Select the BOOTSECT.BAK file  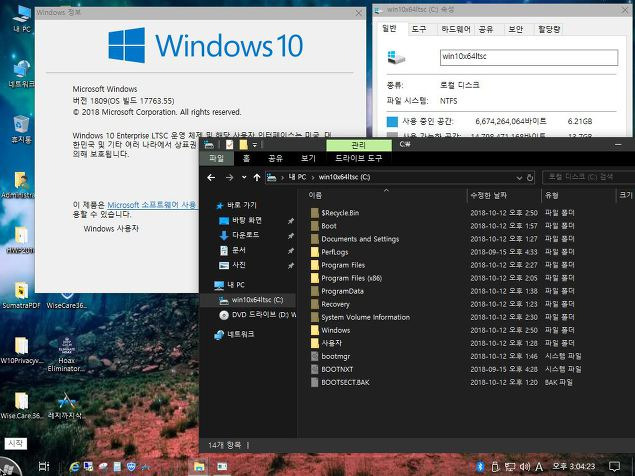pyautogui.click(x=345, y=382)
